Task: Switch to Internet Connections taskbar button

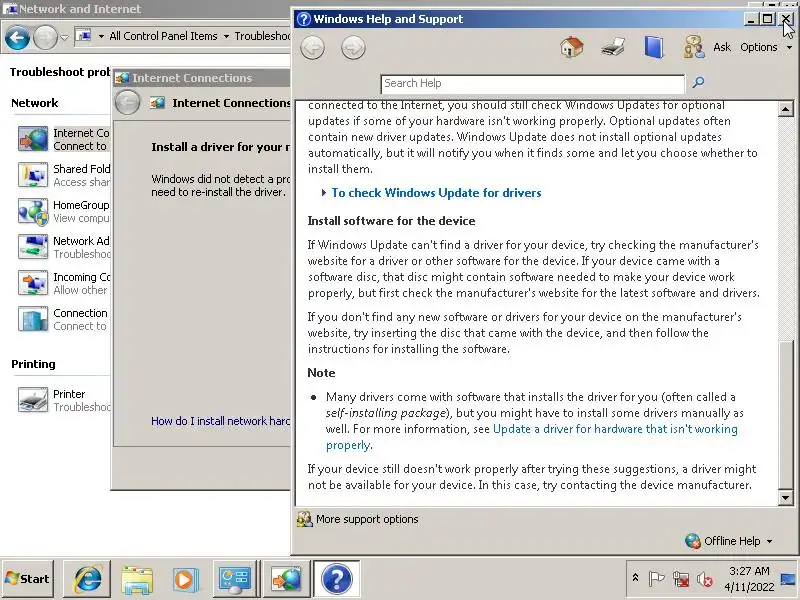Action: [286, 579]
